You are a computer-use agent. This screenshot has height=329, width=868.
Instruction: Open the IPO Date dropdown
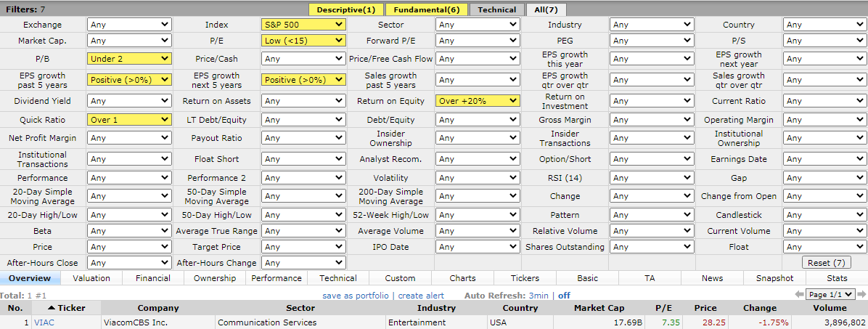(x=478, y=247)
